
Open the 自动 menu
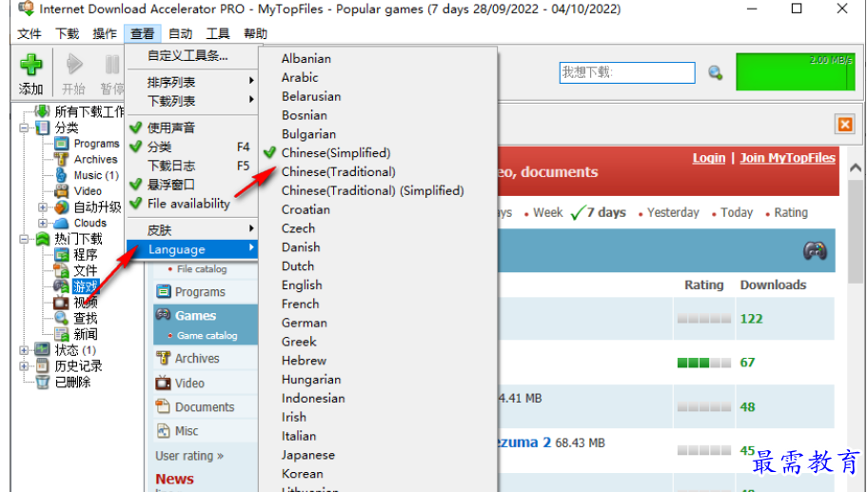tap(181, 33)
